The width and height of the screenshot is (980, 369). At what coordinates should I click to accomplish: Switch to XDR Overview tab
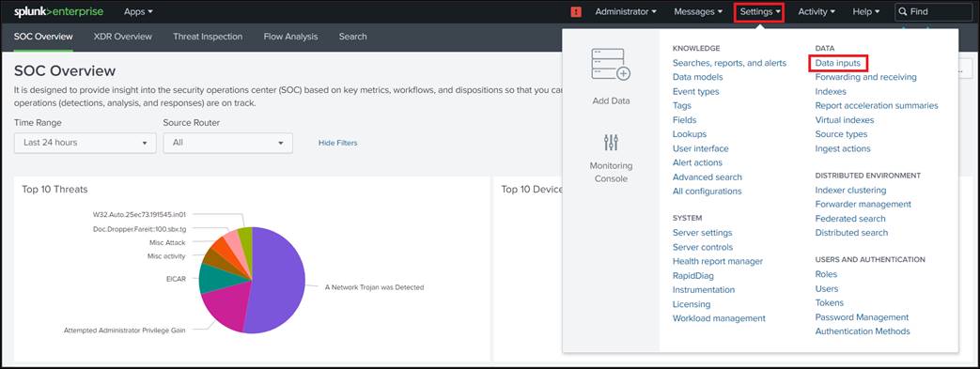click(122, 37)
